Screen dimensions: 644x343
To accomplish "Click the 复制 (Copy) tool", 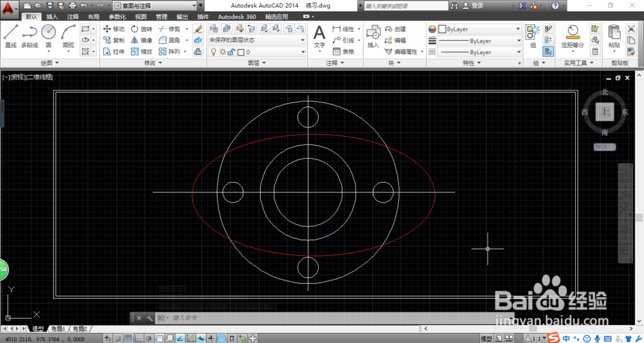I will tap(114, 40).
